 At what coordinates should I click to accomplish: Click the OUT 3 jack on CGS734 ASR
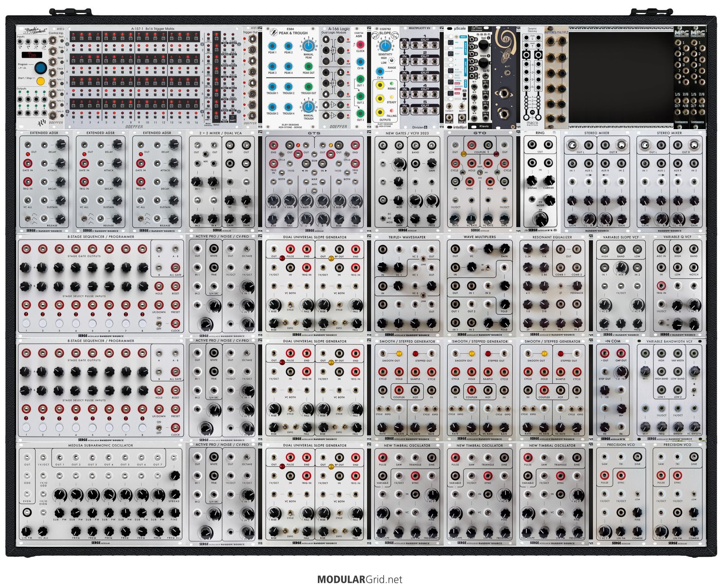pos(360,113)
